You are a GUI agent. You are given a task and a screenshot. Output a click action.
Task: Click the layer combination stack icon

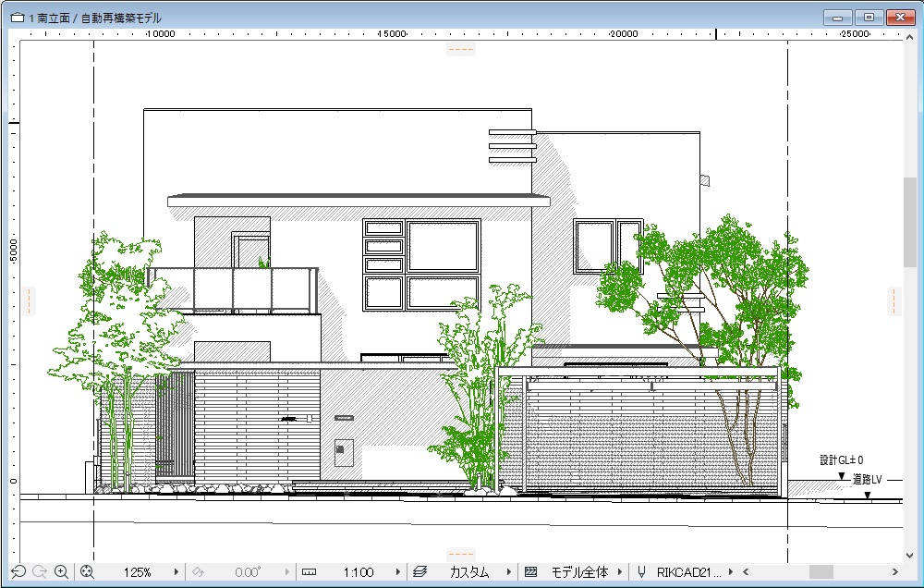pyautogui.click(x=419, y=572)
